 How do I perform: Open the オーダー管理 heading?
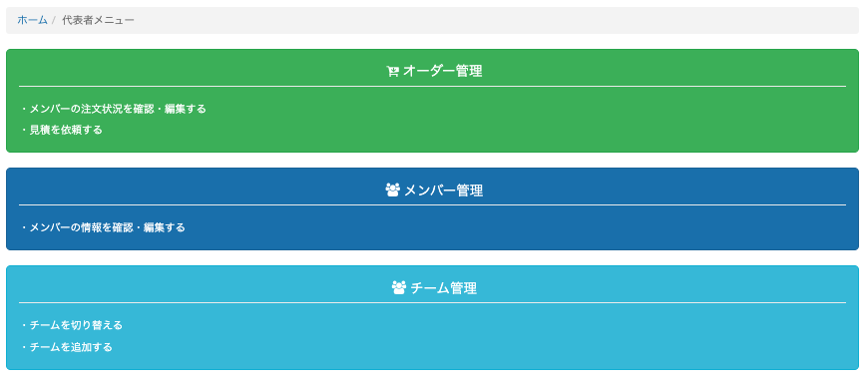pyautogui.click(x=442, y=71)
